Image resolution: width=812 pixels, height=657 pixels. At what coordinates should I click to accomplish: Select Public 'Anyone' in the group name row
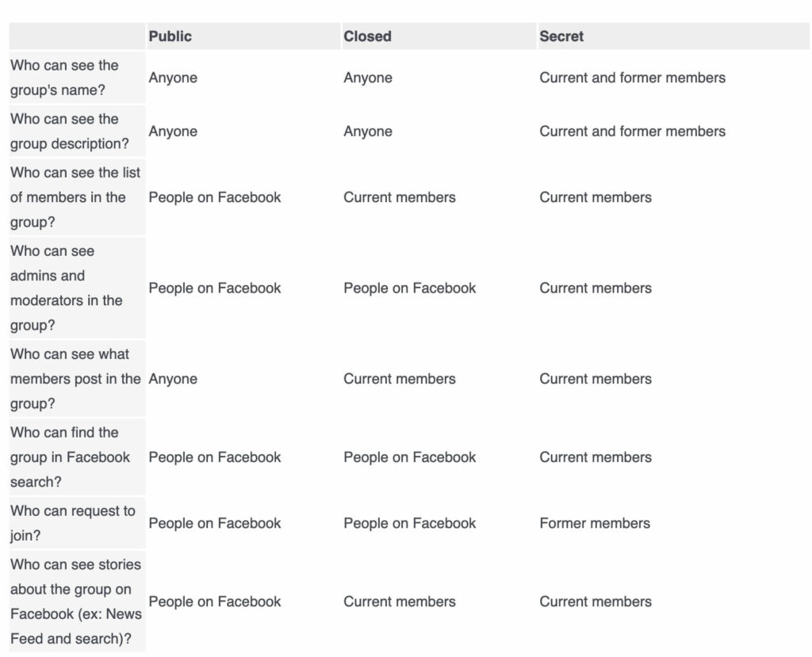point(173,78)
